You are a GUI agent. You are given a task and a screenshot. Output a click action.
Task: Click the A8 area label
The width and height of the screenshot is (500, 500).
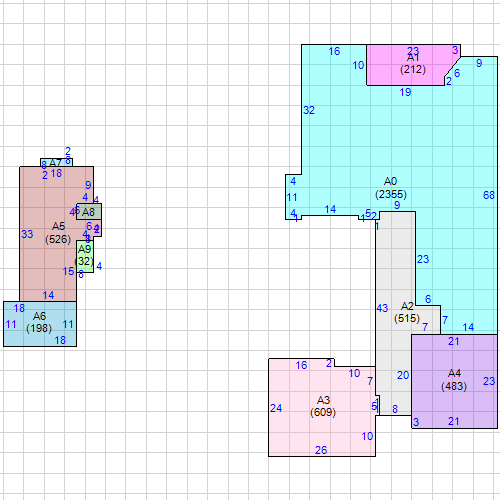[88, 212]
